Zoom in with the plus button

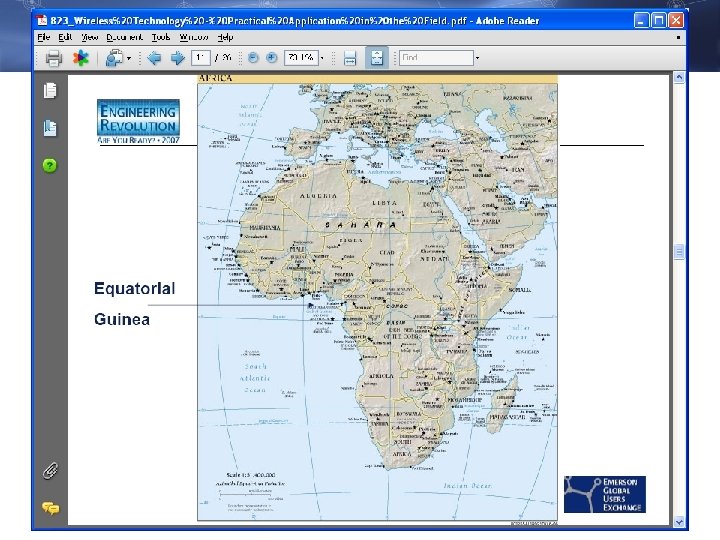pos(272,58)
